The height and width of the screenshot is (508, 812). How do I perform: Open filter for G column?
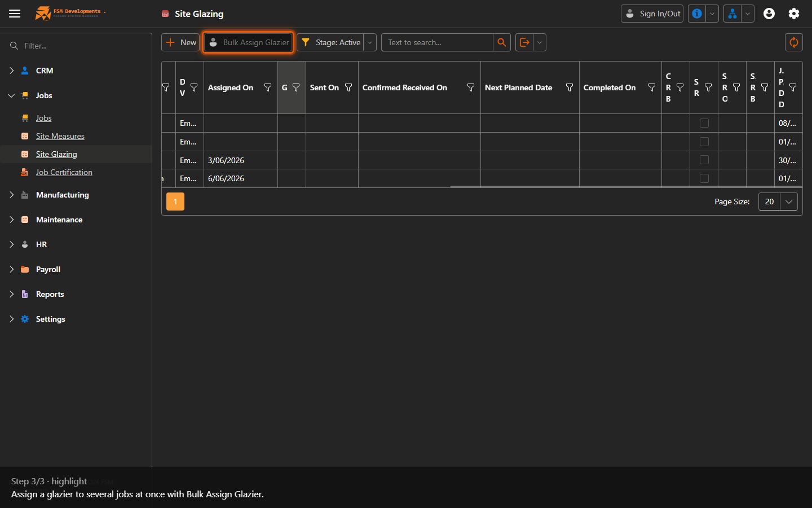(x=296, y=87)
